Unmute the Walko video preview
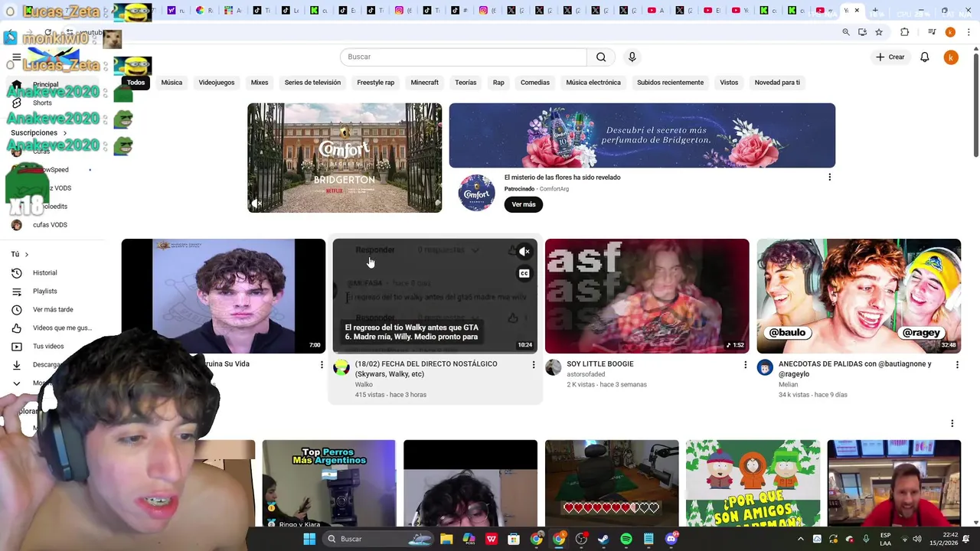Image resolution: width=980 pixels, height=551 pixels. 524,252
